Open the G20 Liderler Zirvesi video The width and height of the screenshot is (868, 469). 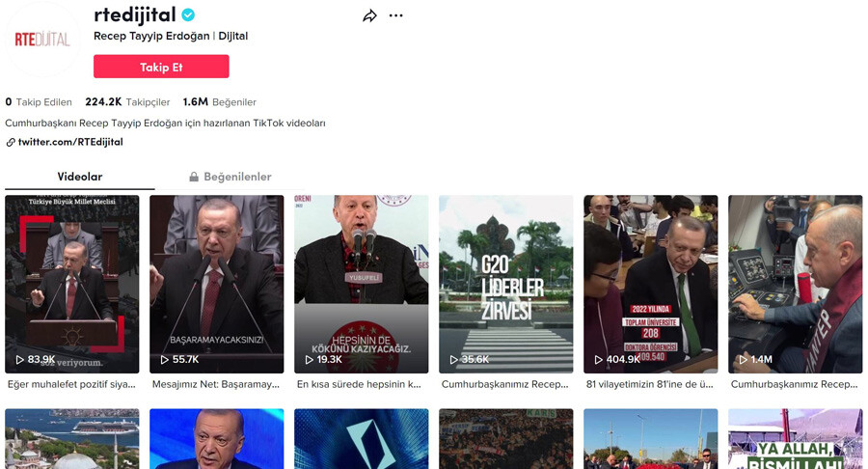click(x=505, y=284)
